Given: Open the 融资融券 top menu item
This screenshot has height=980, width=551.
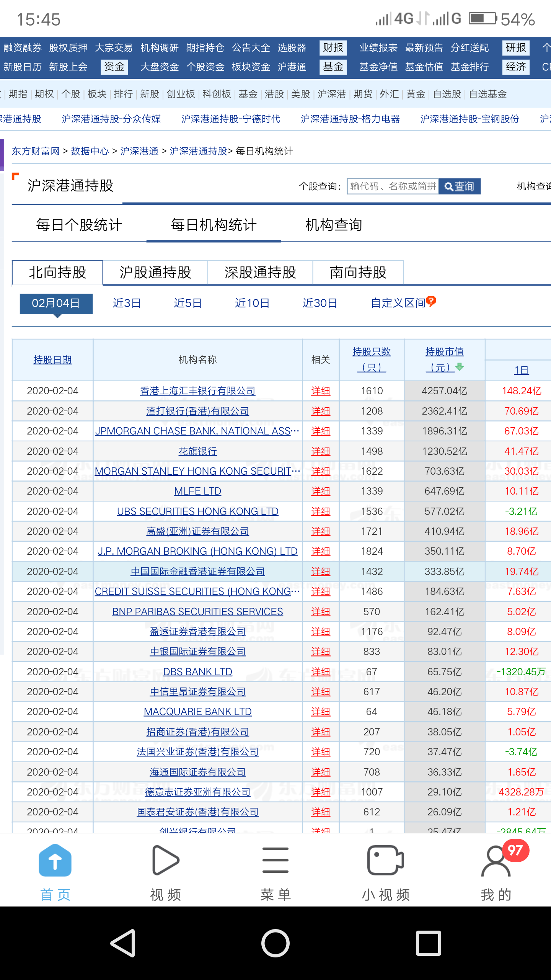Looking at the screenshot, I should [x=23, y=48].
